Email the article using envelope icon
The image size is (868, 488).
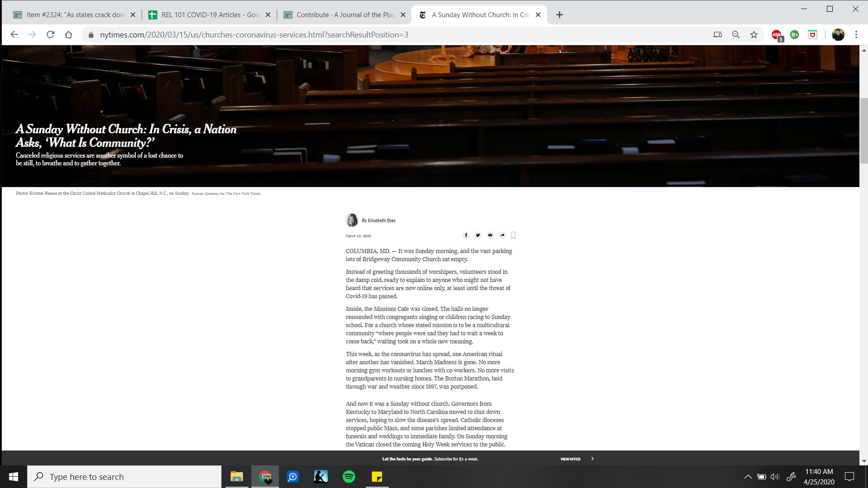pyautogui.click(x=490, y=235)
